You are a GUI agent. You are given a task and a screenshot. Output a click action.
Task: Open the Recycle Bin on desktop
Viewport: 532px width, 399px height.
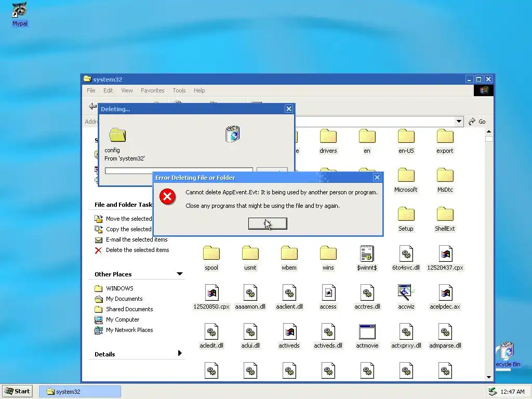click(508, 354)
